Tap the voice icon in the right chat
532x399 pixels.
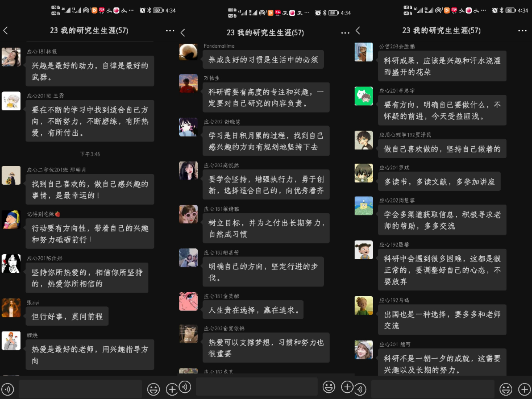(360, 389)
